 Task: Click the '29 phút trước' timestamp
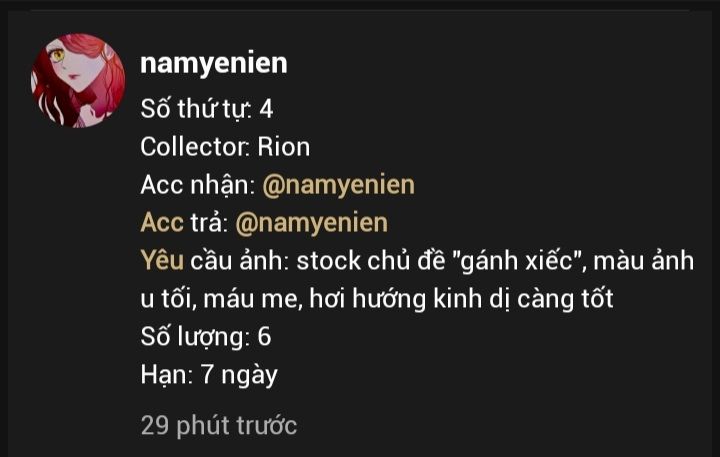pyautogui.click(x=219, y=425)
